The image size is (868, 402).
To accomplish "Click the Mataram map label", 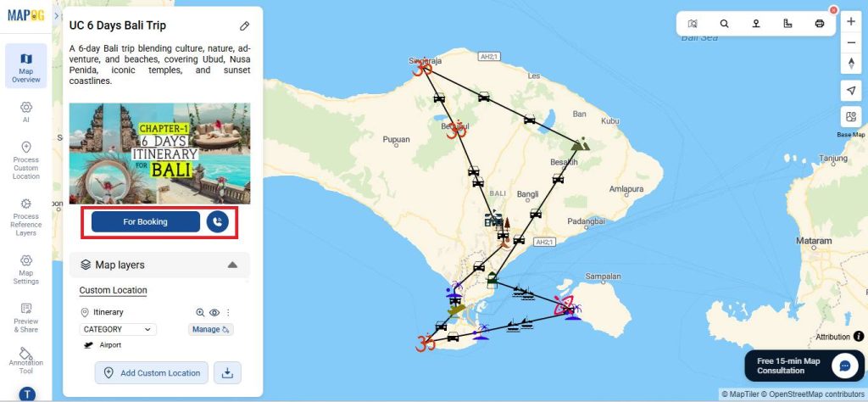I will coord(814,241).
